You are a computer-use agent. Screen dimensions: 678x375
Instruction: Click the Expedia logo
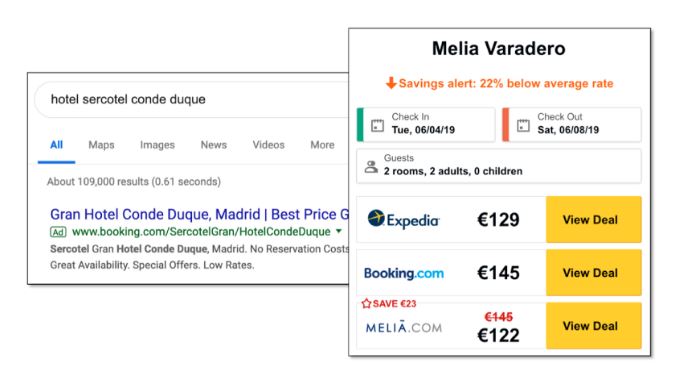click(403, 220)
